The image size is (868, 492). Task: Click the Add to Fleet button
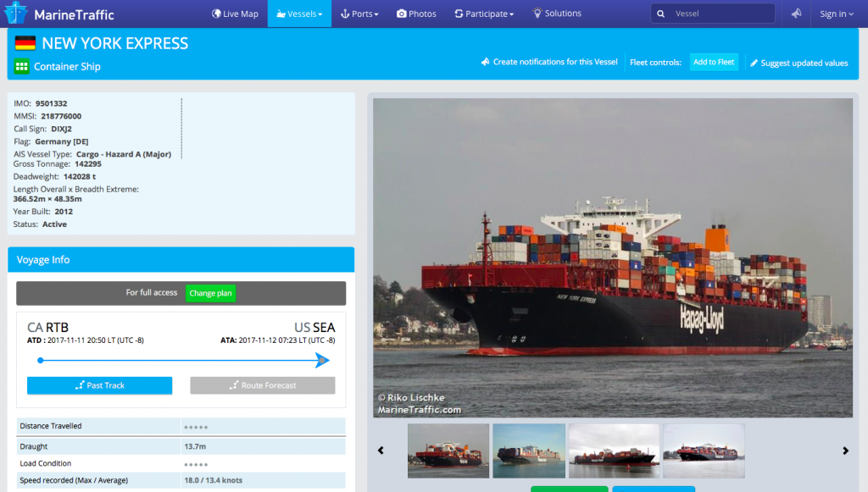click(714, 62)
